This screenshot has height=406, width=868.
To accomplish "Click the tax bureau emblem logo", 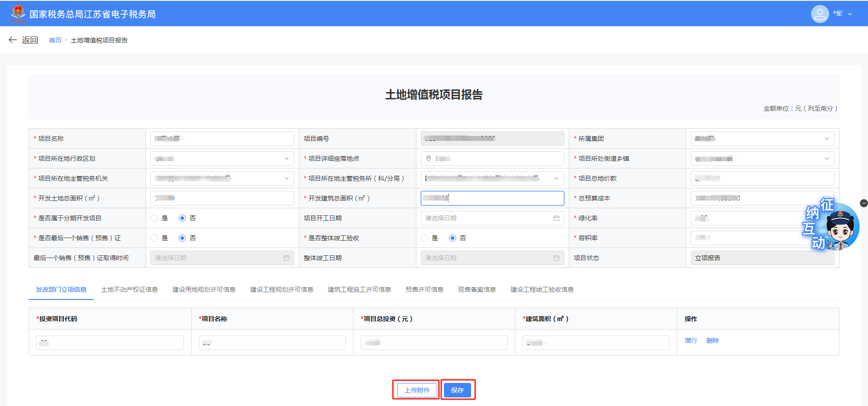I will tap(18, 14).
